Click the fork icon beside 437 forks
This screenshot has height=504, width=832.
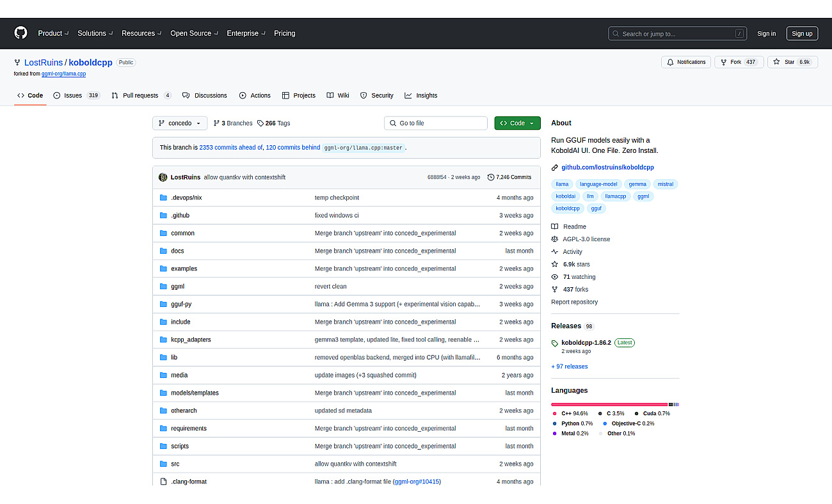(555, 290)
